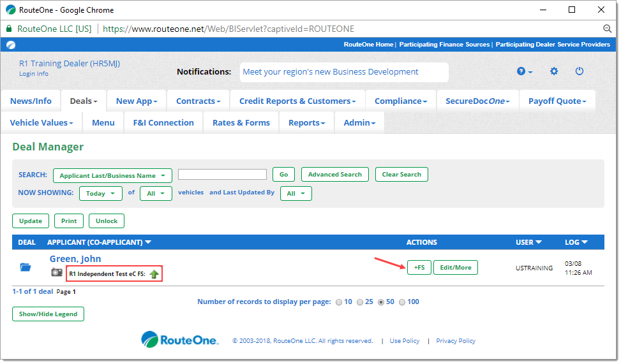Click the Print button
This screenshot has width=621, height=364.
click(69, 221)
